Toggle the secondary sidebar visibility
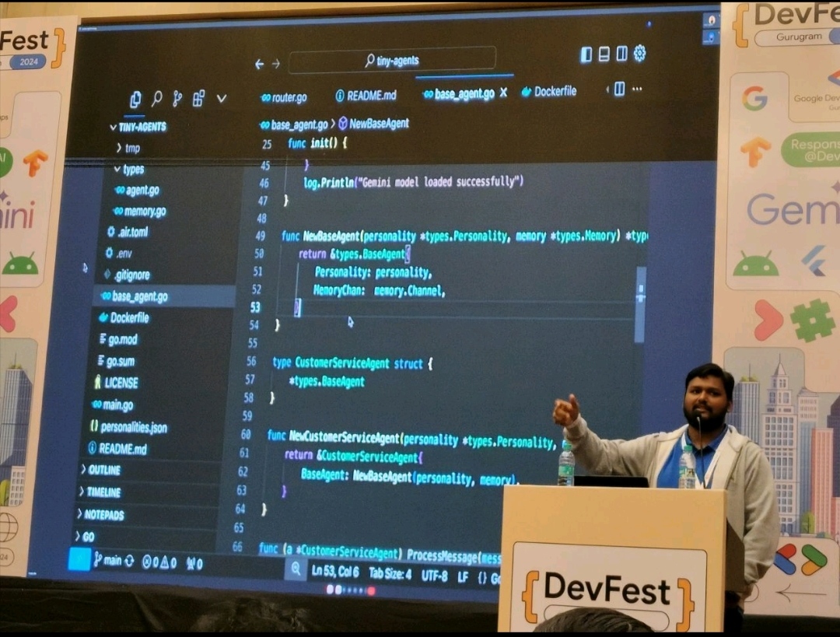Image resolution: width=840 pixels, height=637 pixels. (x=621, y=54)
